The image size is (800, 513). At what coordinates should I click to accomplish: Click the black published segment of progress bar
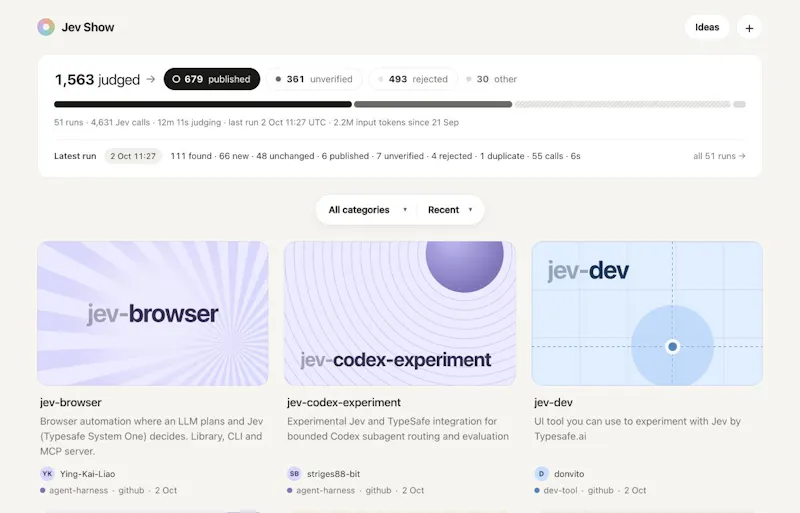[x=203, y=104]
